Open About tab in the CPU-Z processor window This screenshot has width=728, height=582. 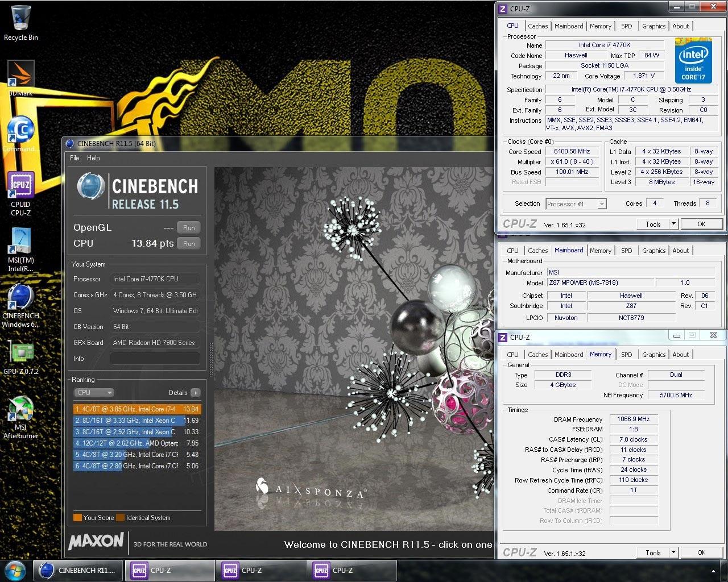coord(680,26)
